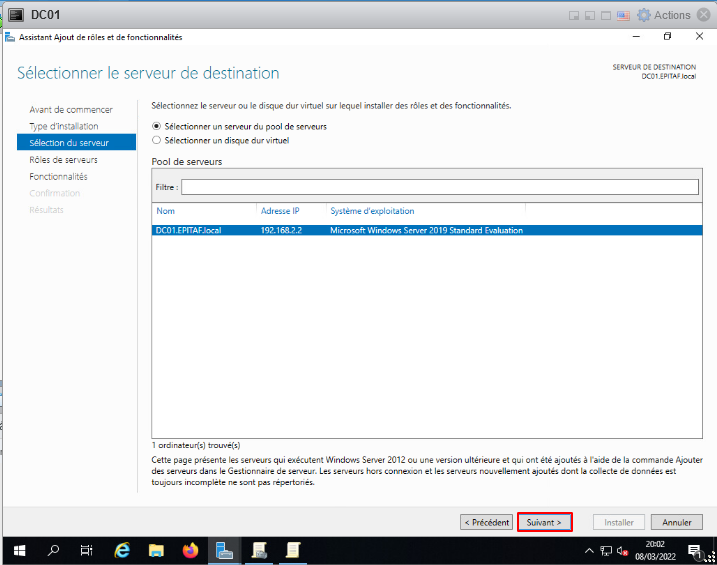This screenshot has width=717, height=565.
Task: Click the Server Manager taskbar icon
Action: (x=225, y=550)
